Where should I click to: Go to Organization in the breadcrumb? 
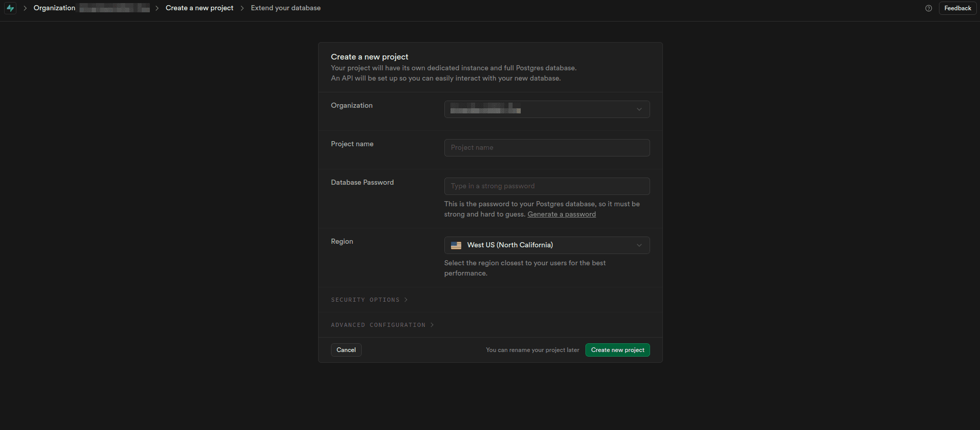click(x=54, y=8)
